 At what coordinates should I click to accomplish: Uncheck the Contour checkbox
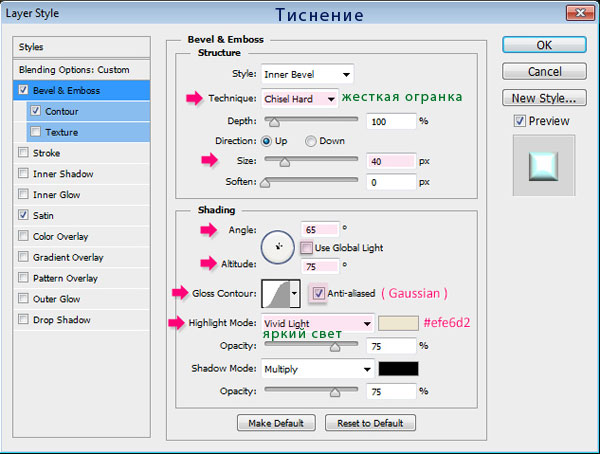tap(36, 111)
